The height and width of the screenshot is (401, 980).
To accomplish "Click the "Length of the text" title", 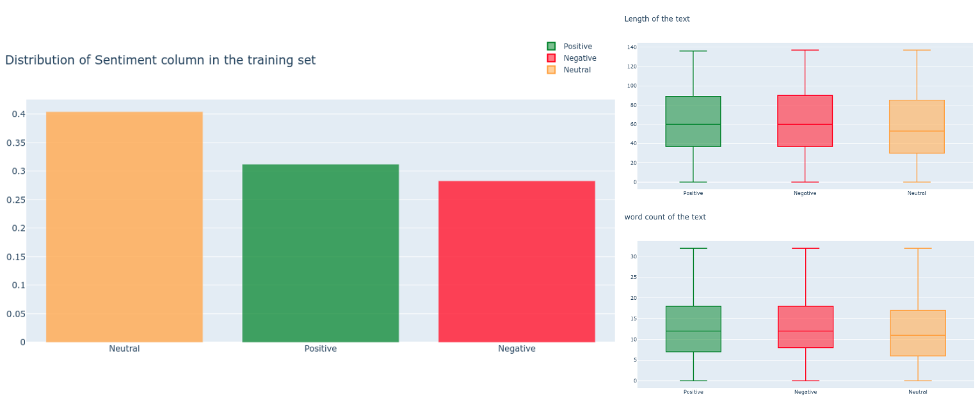I will click(x=657, y=19).
